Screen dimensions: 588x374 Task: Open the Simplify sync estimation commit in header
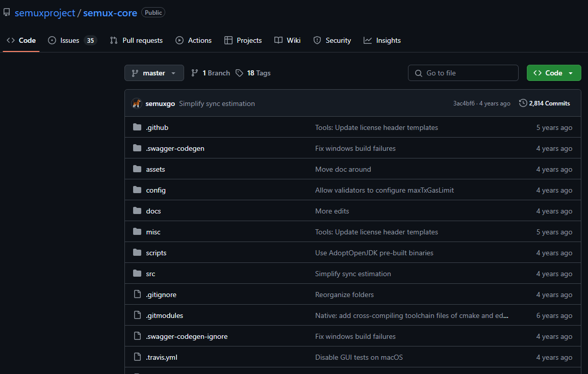click(217, 104)
